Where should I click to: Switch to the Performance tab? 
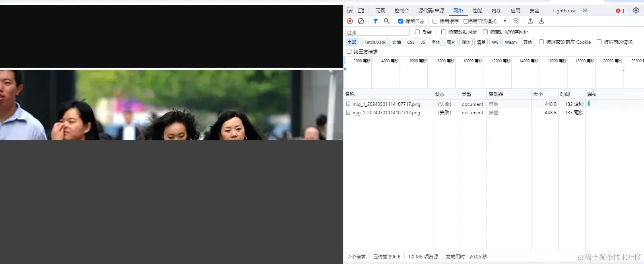click(477, 11)
